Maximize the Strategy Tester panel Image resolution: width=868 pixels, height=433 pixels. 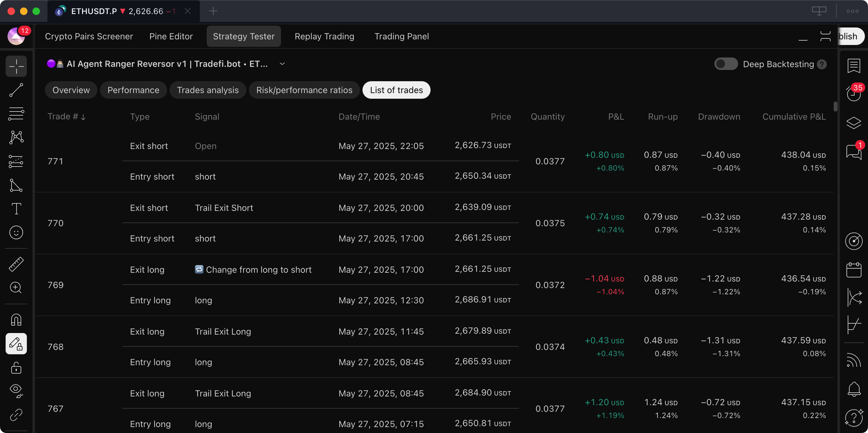pyautogui.click(x=825, y=37)
